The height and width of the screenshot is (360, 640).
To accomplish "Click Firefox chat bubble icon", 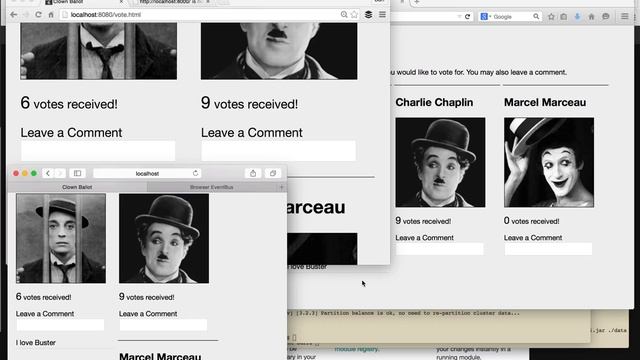I will (x=606, y=17).
